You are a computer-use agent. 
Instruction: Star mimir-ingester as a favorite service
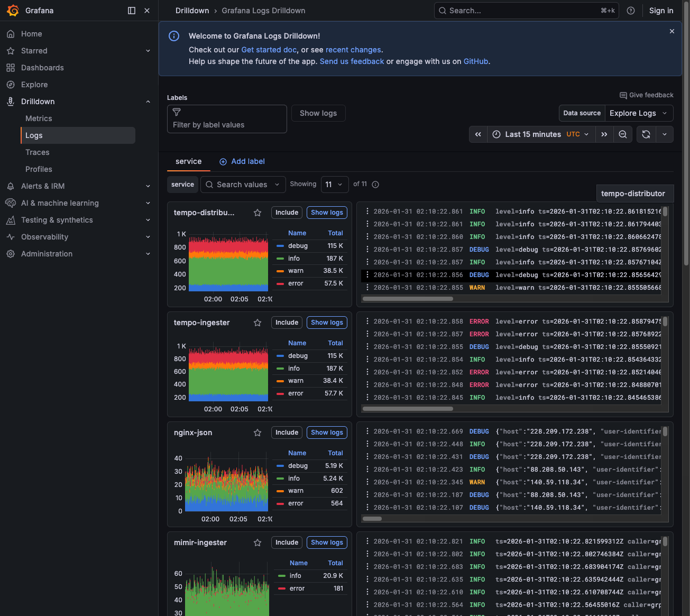[x=257, y=543]
